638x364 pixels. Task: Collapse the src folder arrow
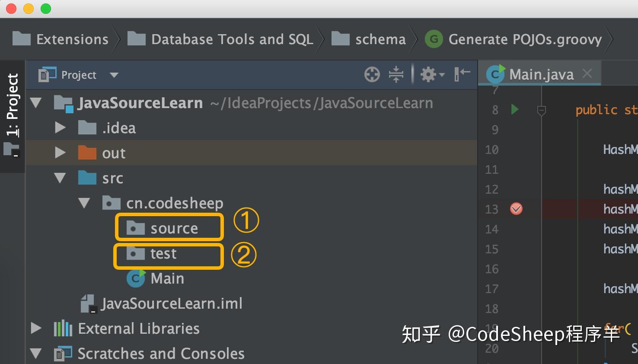point(60,178)
